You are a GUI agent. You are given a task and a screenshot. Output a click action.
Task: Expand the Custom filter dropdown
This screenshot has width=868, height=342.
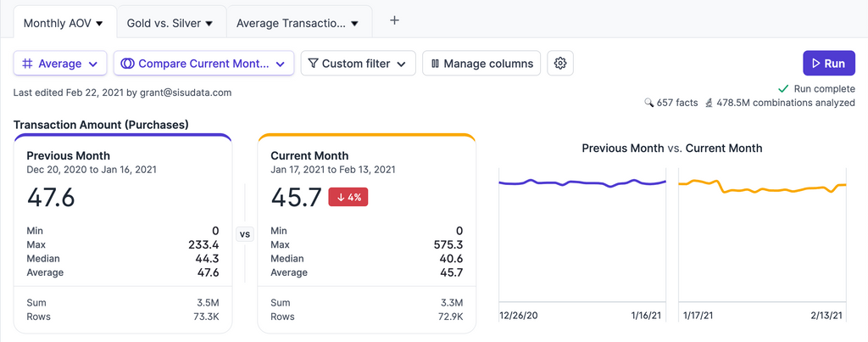[x=401, y=64]
